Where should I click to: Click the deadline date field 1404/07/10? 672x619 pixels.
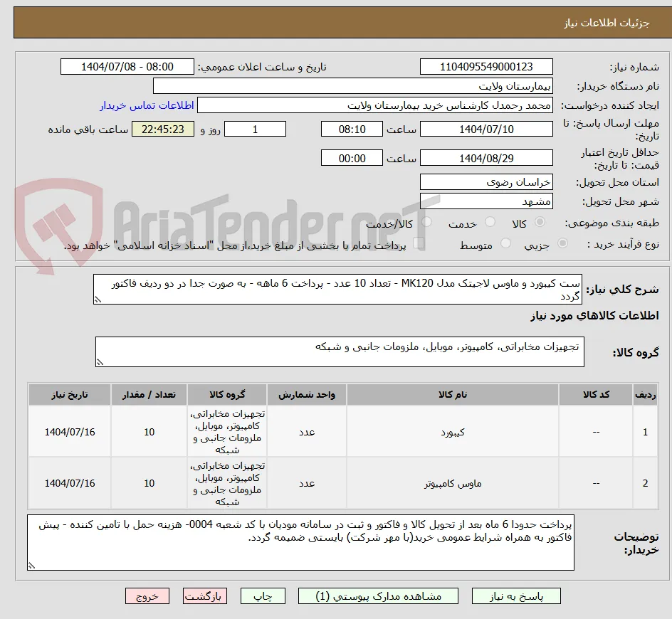point(486,129)
